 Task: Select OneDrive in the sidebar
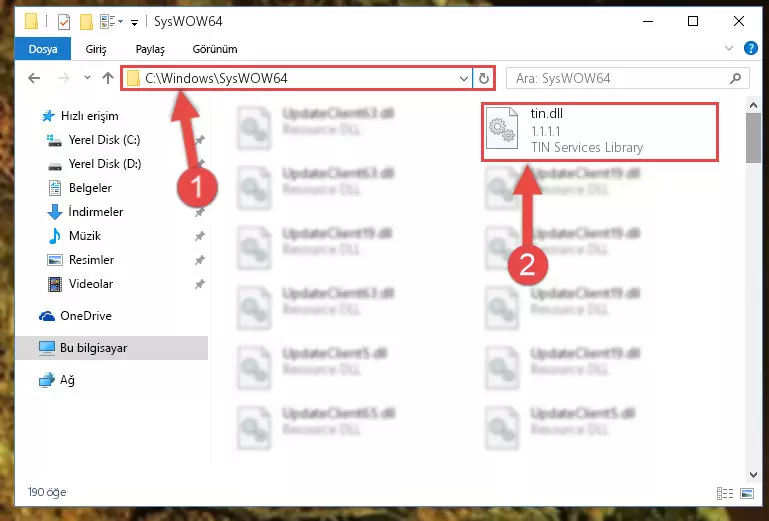[x=86, y=316]
